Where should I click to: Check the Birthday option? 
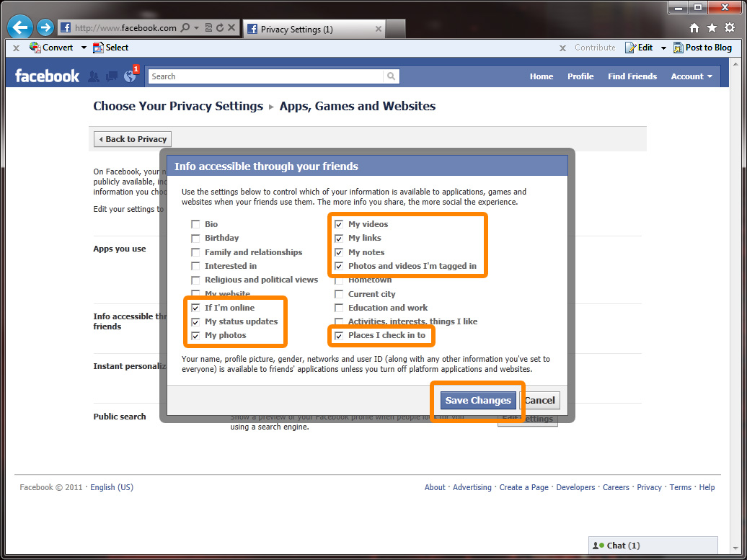[x=195, y=238]
